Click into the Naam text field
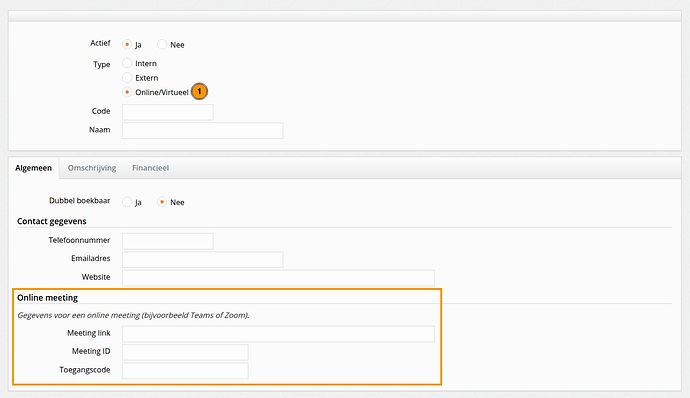The width and height of the screenshot is (690, 398). 202,131
